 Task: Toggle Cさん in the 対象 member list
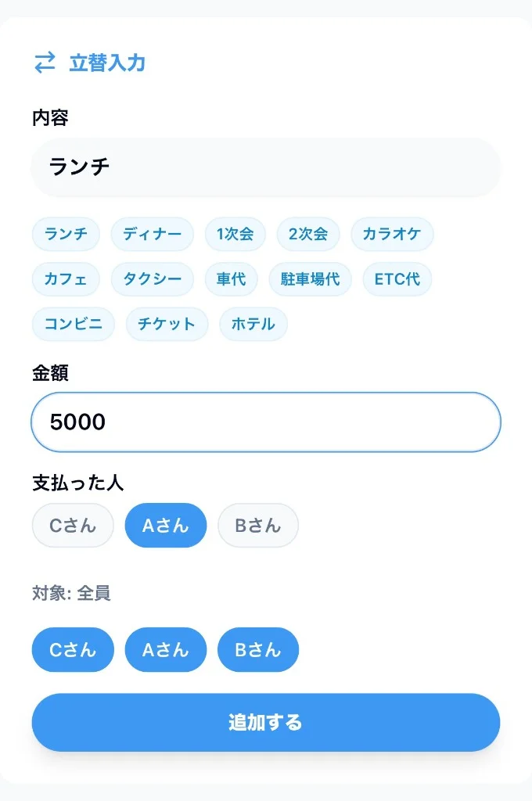click(72, 649)
